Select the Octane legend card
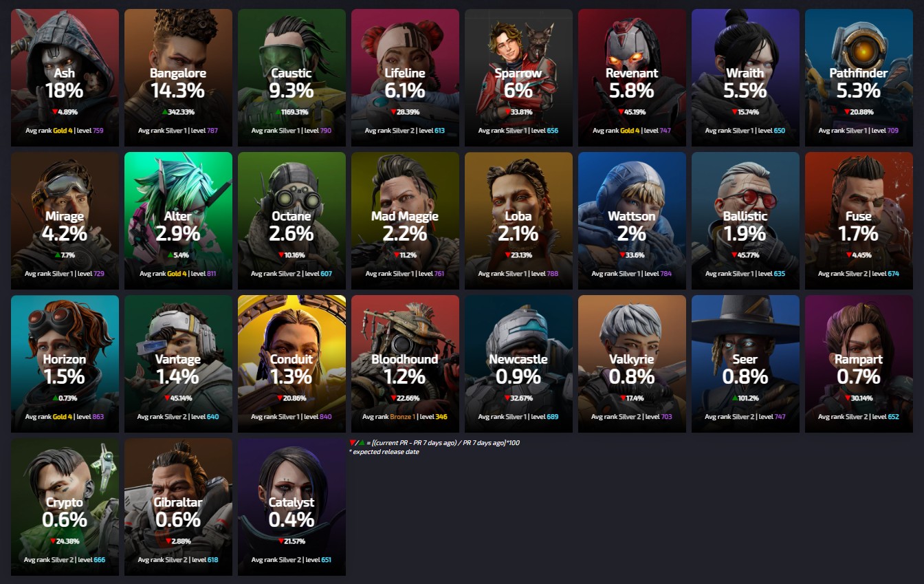This screenshot has height=584, width=924. coord(291,221)
